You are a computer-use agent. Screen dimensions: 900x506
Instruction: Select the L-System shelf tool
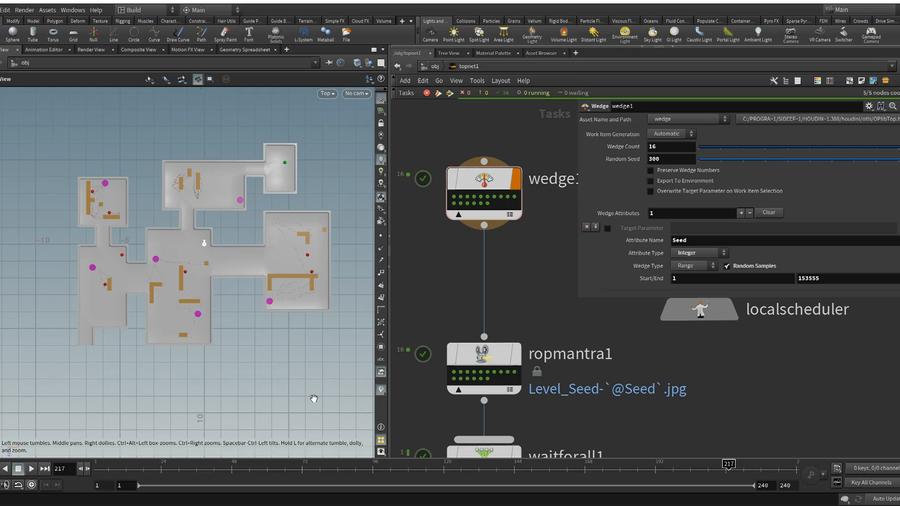(x=303, y=34)
